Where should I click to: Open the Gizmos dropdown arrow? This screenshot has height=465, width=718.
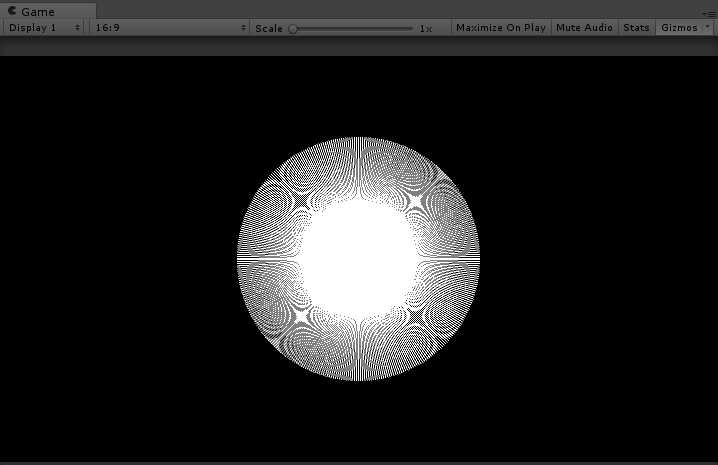708,27
